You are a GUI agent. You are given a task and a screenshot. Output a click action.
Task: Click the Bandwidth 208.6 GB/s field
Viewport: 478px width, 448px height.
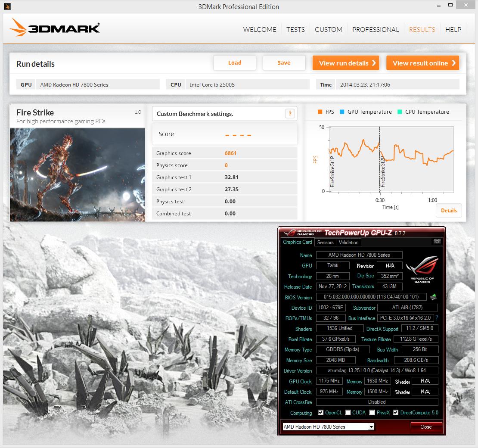[416, 360]
